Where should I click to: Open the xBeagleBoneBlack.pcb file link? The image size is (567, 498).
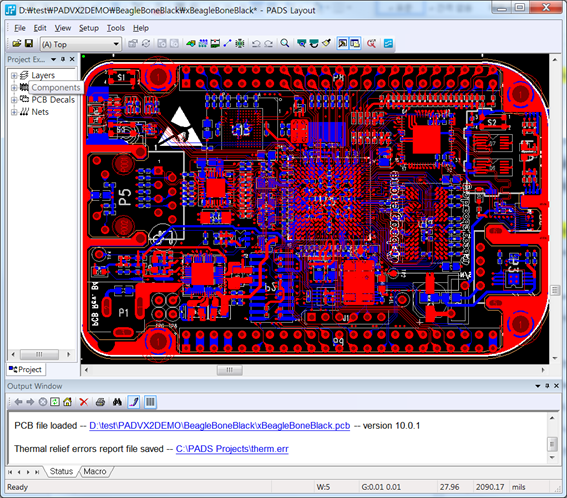click(x=219, y=426)
